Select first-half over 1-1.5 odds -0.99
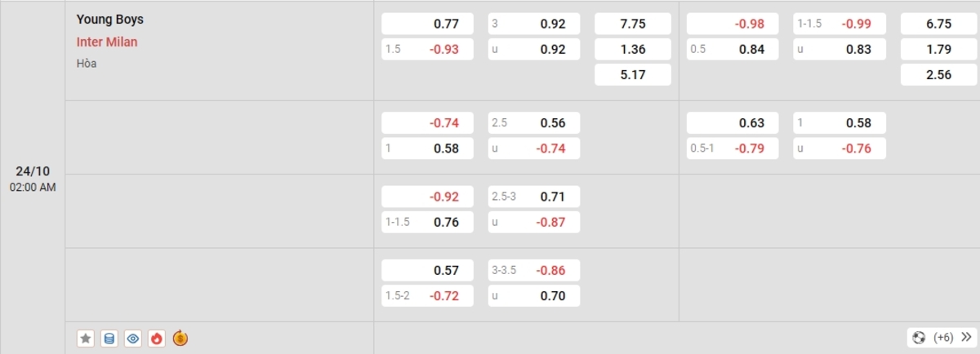This screenshot has height=354, width=980. 840,24
